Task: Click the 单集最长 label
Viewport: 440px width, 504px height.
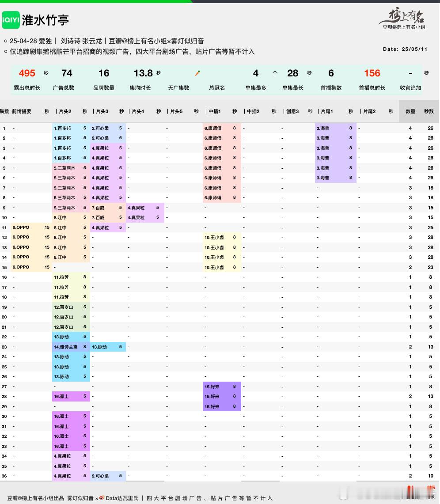Action: point(293,88)
